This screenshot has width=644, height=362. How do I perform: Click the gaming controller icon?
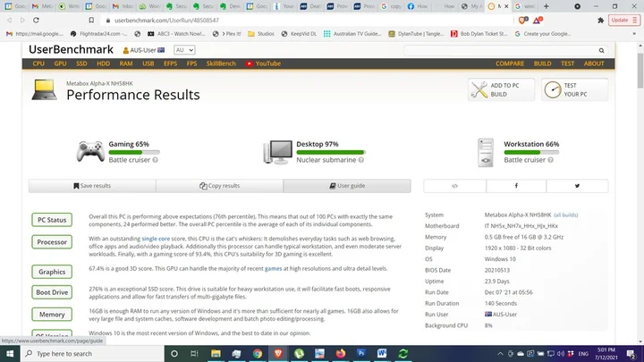(90, 151)
